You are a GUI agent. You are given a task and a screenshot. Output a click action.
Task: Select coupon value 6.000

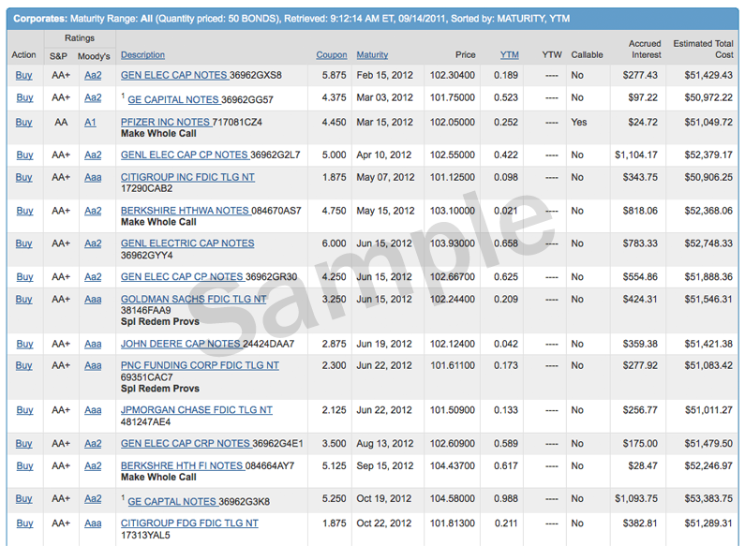334,243
